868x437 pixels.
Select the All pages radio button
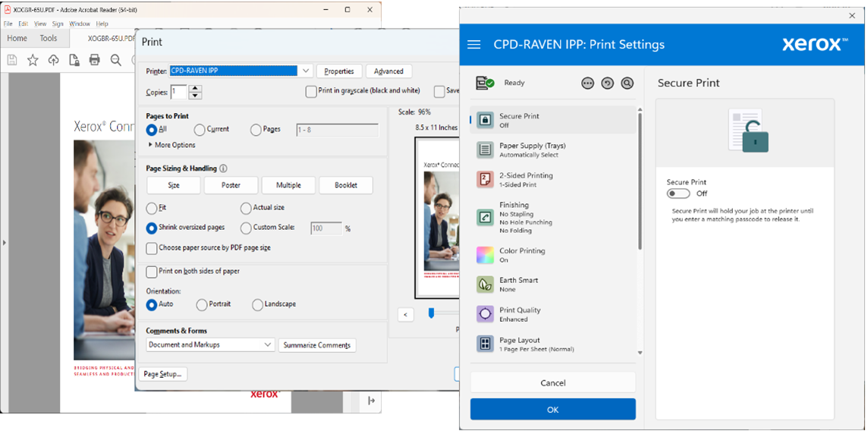coord(152,130)
